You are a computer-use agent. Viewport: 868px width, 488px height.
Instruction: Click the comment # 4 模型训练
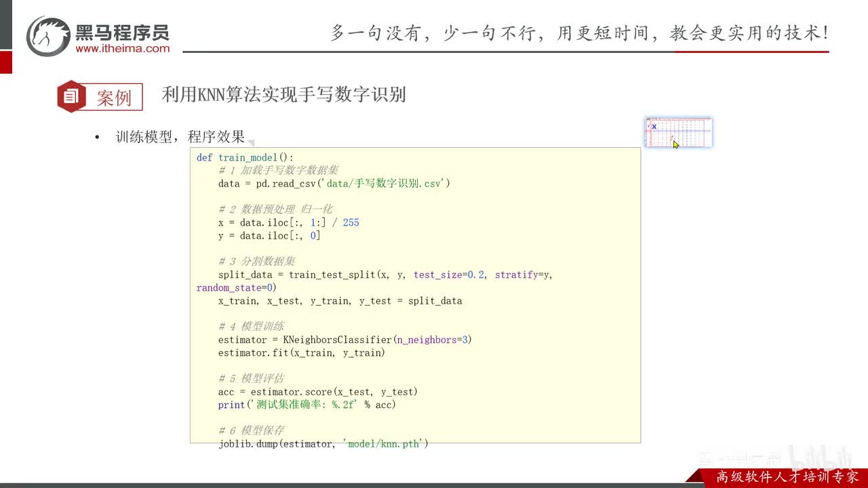(251, 327)
